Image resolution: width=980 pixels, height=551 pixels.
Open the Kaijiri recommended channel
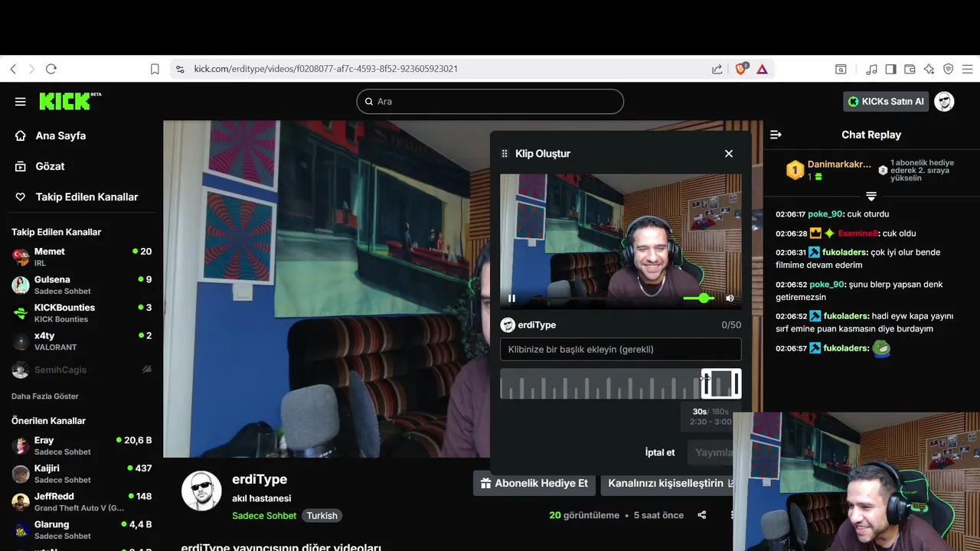(x=81, y=474)
